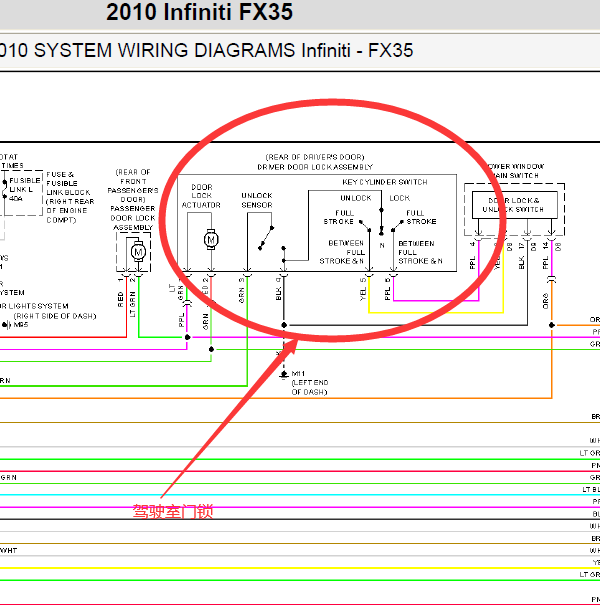This screenshot has height=606, width=600.
Task: Click the "DRIVER DOOR LOCK ASSEMBLY" label
Action: tap(315, 167)
